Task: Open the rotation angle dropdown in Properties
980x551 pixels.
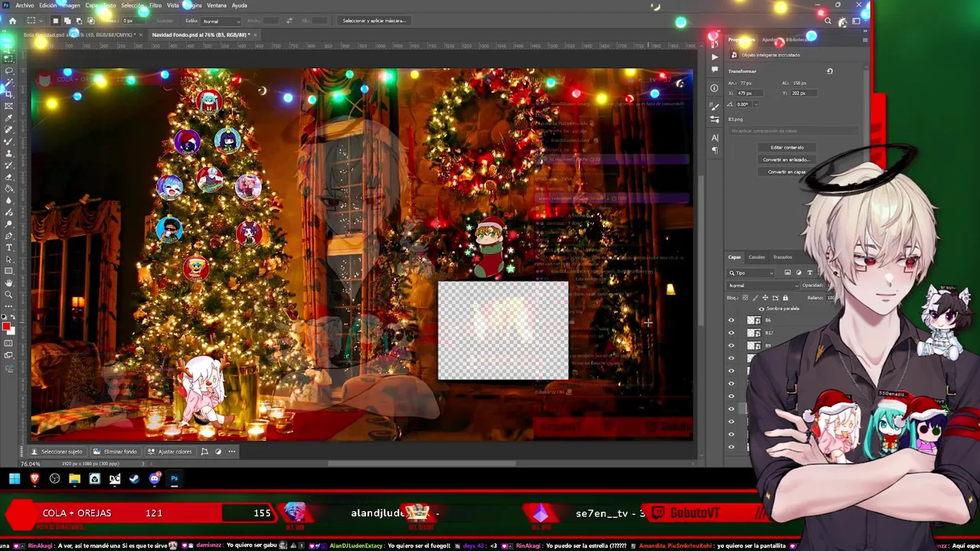Action: point(756,104)
